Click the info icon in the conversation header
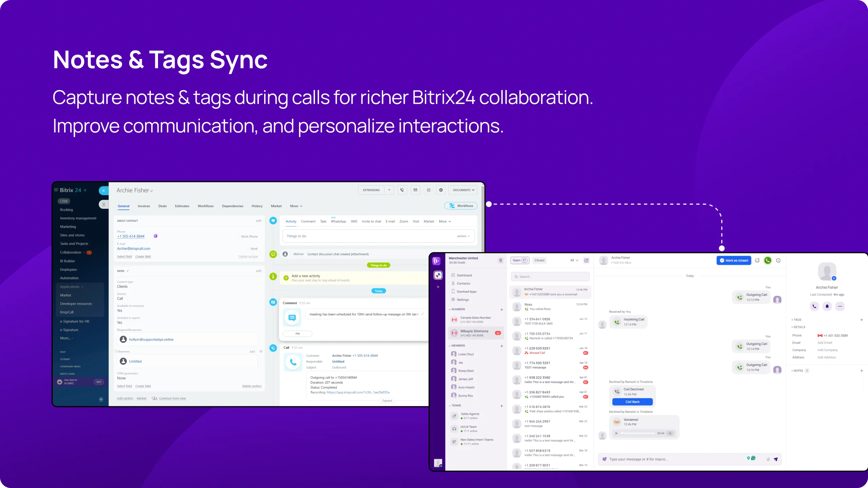This screenshot has width=868, height=488. click(778, 260)
